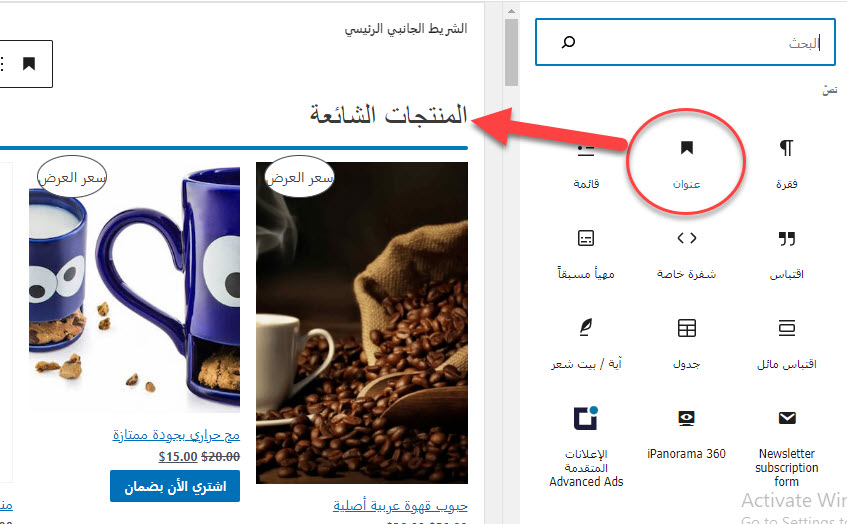Viewport: 847px width, 524px height.
Task: Insert the عنوان heading block
Action: (x=686, y=164)
